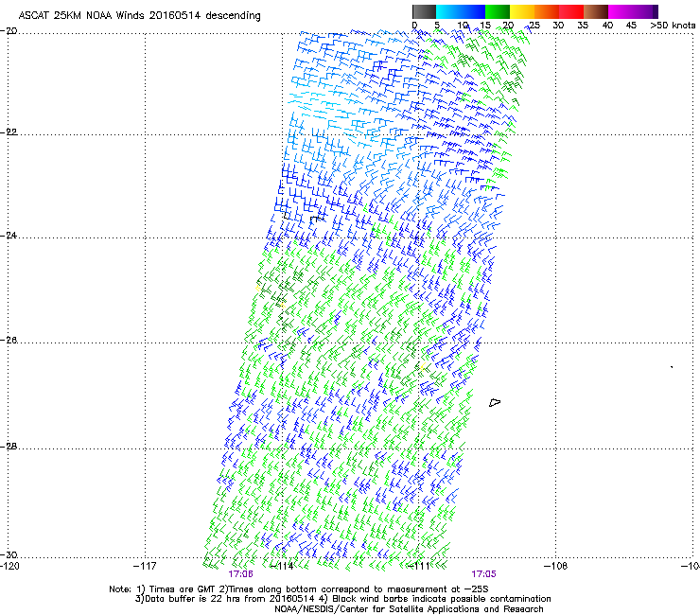Click the yellow 20-25 knots legend swatch
This screenshot has height=615, width=700.
click(522, 11)
